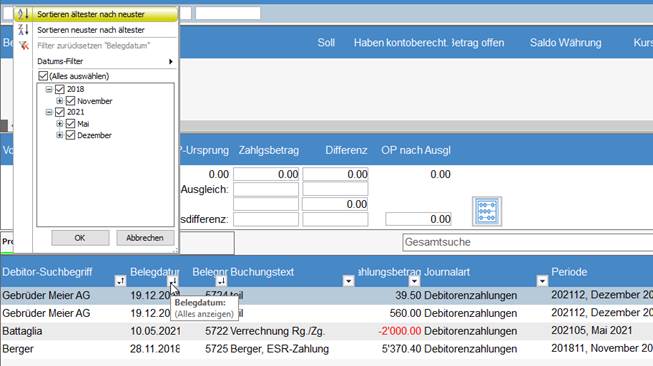
Task: Uncheck the Dezember month checkbox
Action: pyautogui.click(x=70, y=135)
